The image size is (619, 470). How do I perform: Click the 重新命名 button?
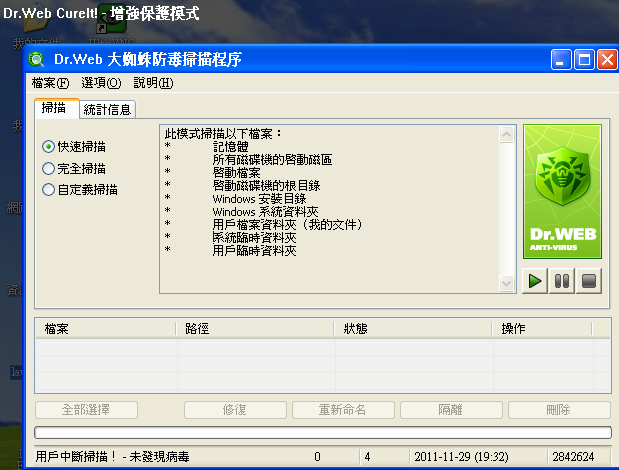pyautogui.click(x=343, y=410)
